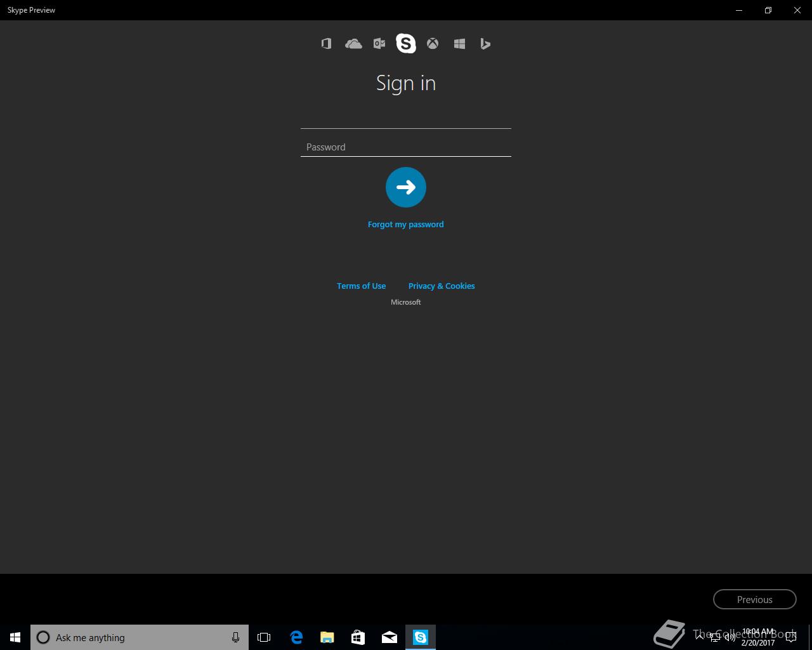Open the Forgot my password link
812x650 pixels.
point(406,224)
